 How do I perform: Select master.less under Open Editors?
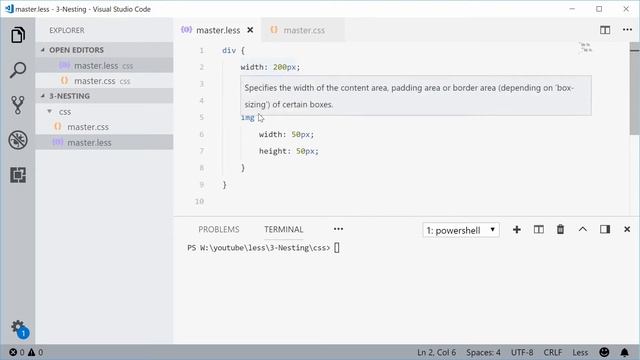coord(104,65)
